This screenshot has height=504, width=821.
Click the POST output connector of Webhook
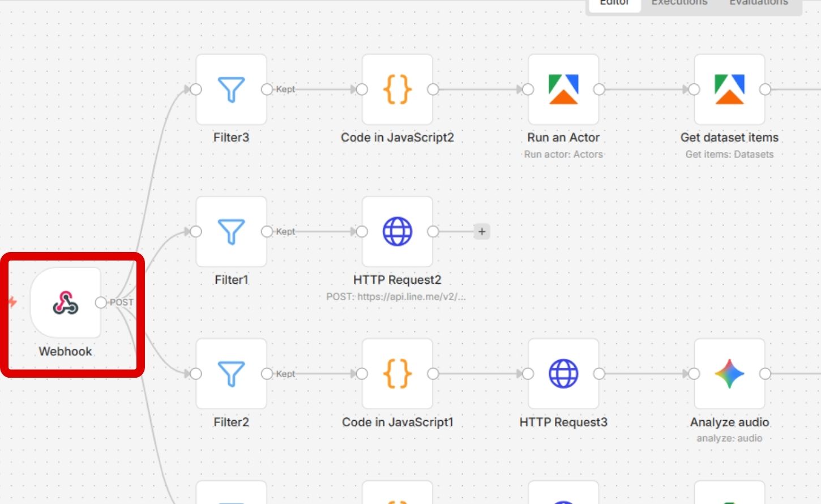pos(101,302)
